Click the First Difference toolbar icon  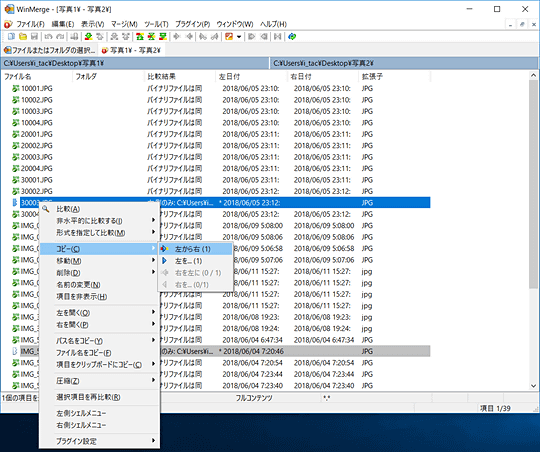(140, 36)
